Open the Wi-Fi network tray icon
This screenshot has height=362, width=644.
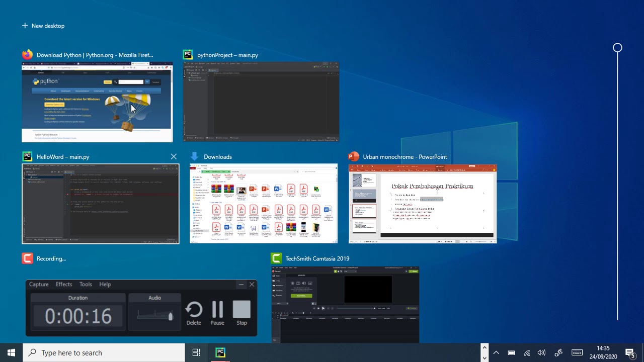click(x=527, y=352)
